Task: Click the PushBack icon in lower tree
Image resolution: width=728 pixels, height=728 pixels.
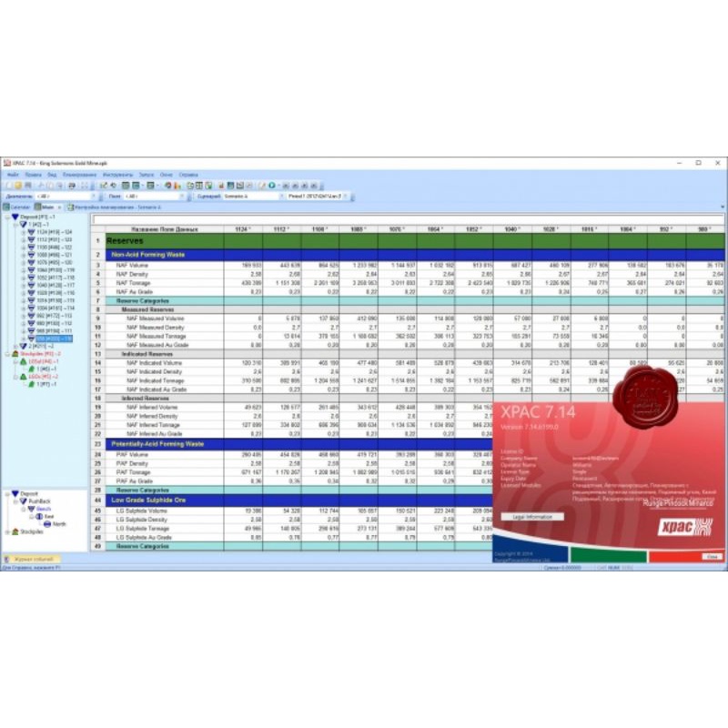Action: click(x=24, y=501)
